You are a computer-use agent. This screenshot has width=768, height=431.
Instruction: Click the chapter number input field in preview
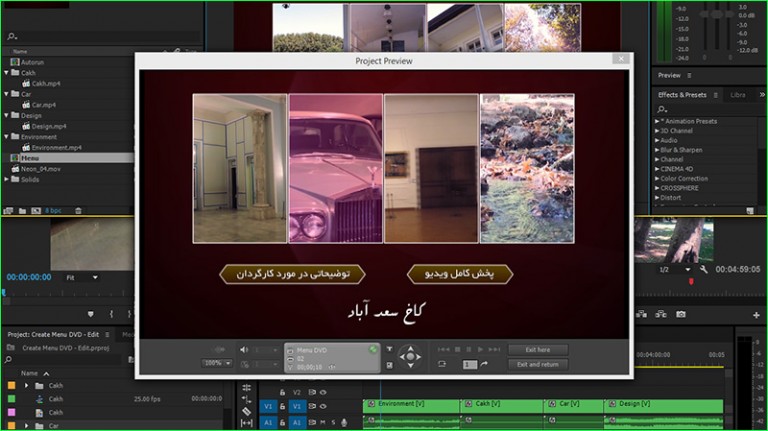(x=470, y=364)
